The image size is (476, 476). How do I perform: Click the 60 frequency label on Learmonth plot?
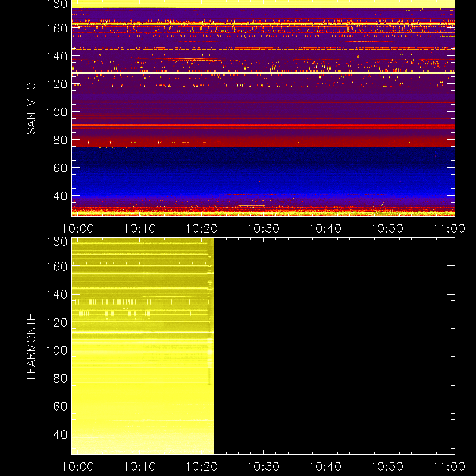60,406
